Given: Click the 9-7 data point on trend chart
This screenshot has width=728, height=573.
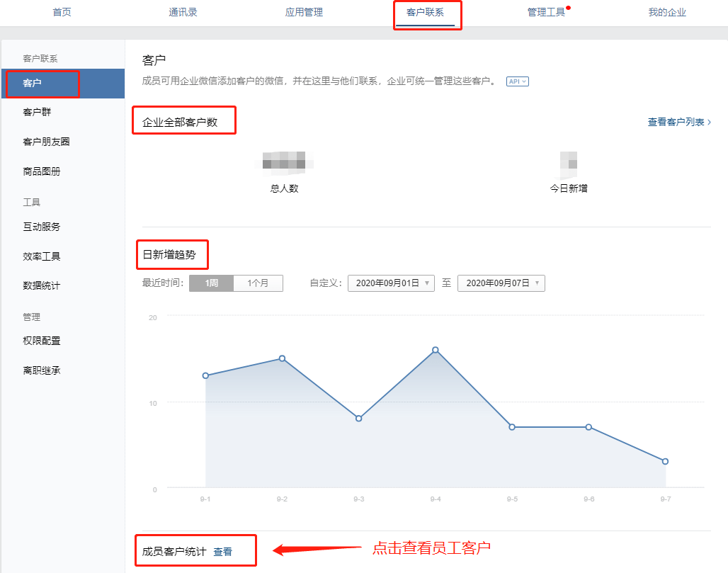Looking at the screenshot, I should click(665, 461).
